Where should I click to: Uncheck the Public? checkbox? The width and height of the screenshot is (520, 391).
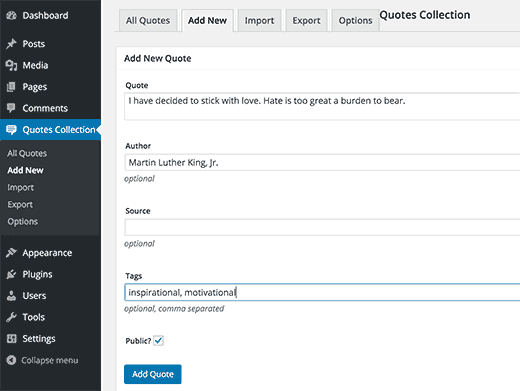(x=158, y=341)
